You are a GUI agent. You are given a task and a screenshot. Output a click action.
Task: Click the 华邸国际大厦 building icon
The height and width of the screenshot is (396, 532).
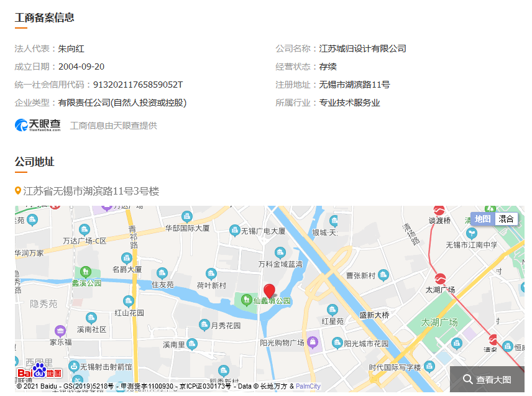click(187, 216)
